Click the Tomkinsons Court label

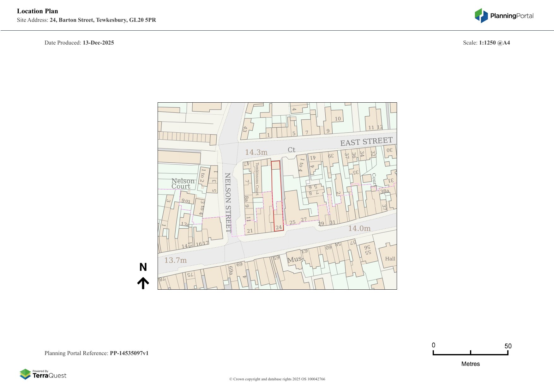pyautogui.click(x=257, y=179)
